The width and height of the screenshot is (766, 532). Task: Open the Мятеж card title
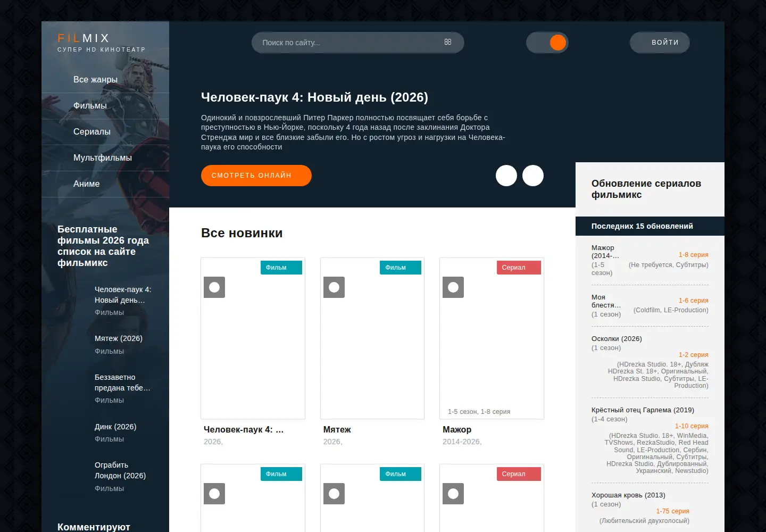point(337,429)
